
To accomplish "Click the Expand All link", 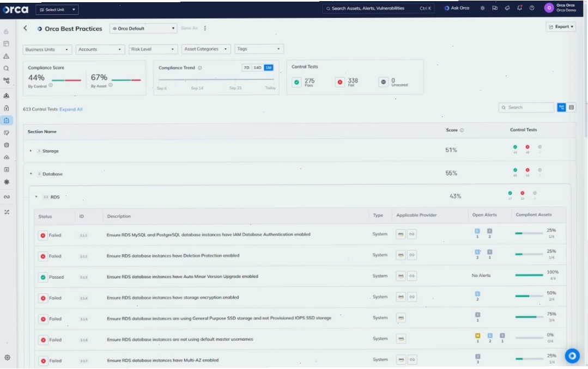I will [x=71, y=109].
